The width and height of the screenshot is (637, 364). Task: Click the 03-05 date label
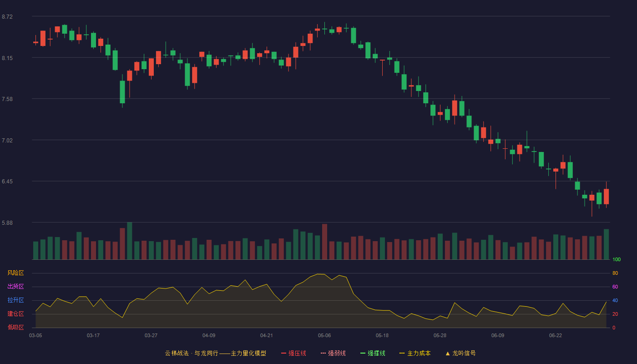coord(35,335)
